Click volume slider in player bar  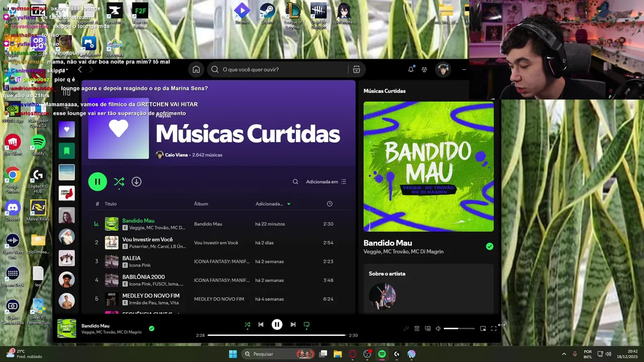(x=459, y=328)
